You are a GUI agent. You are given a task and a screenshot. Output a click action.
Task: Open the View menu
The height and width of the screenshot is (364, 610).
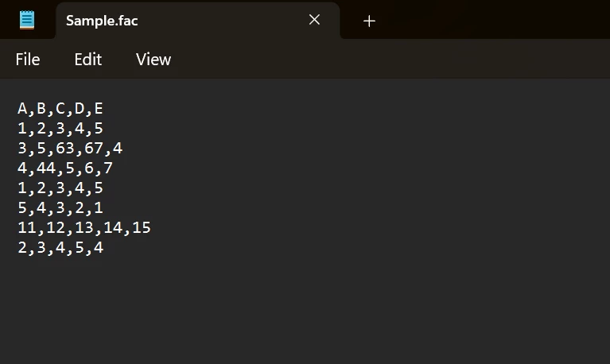pyautogui.click(x=153, y=60)
